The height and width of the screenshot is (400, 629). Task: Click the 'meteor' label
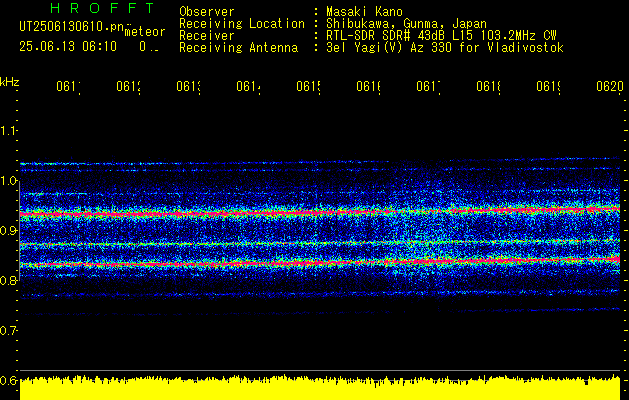click(x=145, y=32)
